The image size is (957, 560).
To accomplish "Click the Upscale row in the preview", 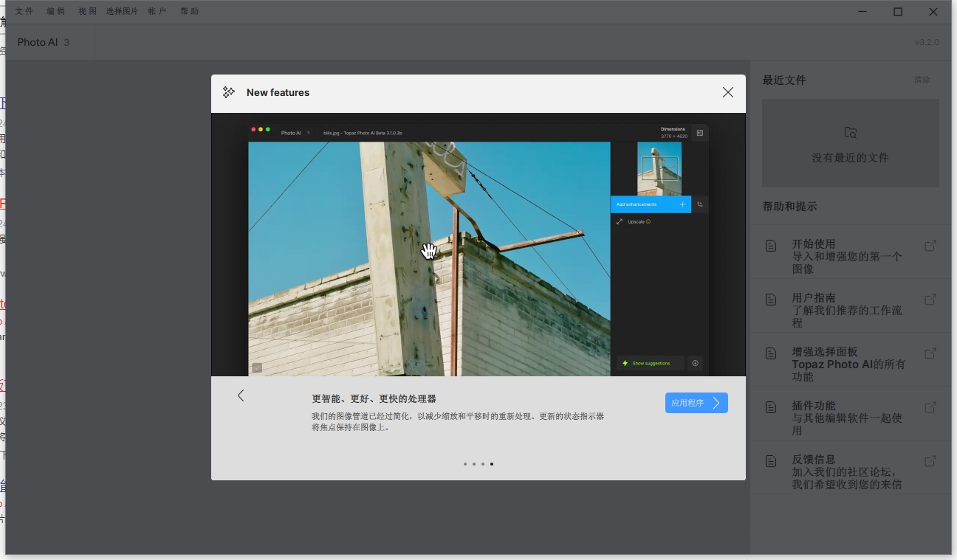I will (x=659, y=221).
